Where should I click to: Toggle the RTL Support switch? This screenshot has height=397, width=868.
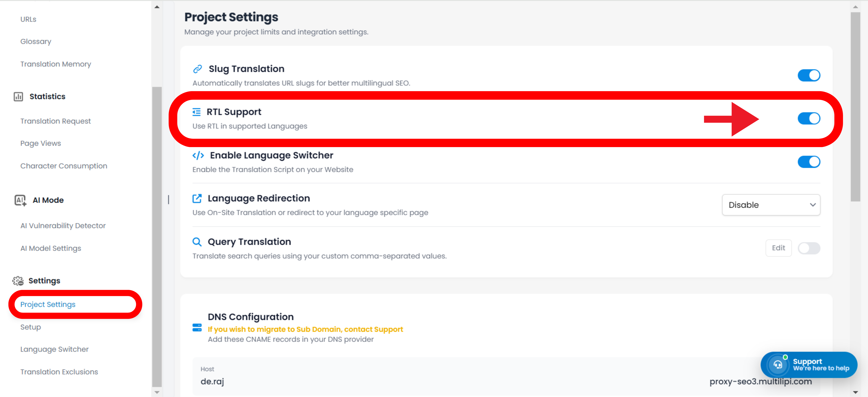(x=809, y=119)
